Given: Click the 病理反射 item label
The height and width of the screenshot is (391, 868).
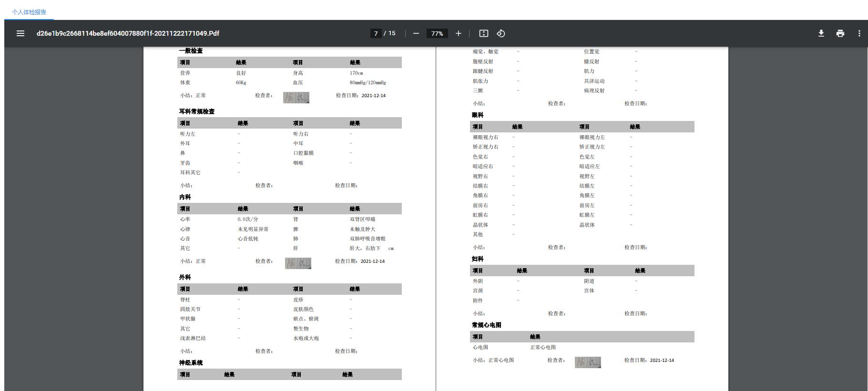Looking at the screenshot, I should [594, 90].
